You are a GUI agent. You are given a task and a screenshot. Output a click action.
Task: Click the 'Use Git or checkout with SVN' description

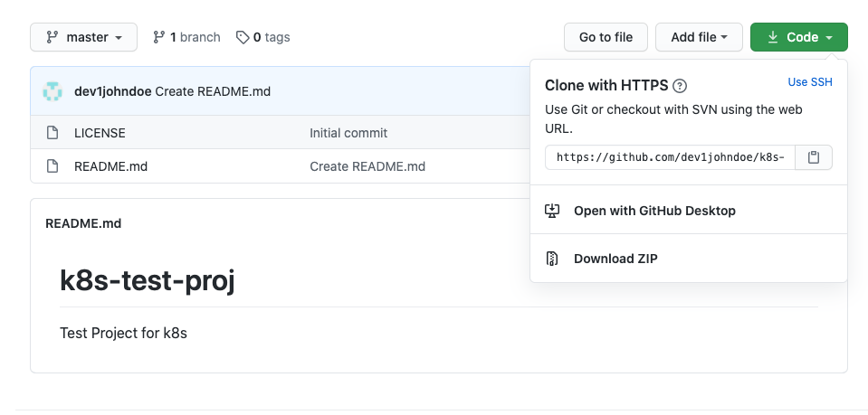coord(673,119)
